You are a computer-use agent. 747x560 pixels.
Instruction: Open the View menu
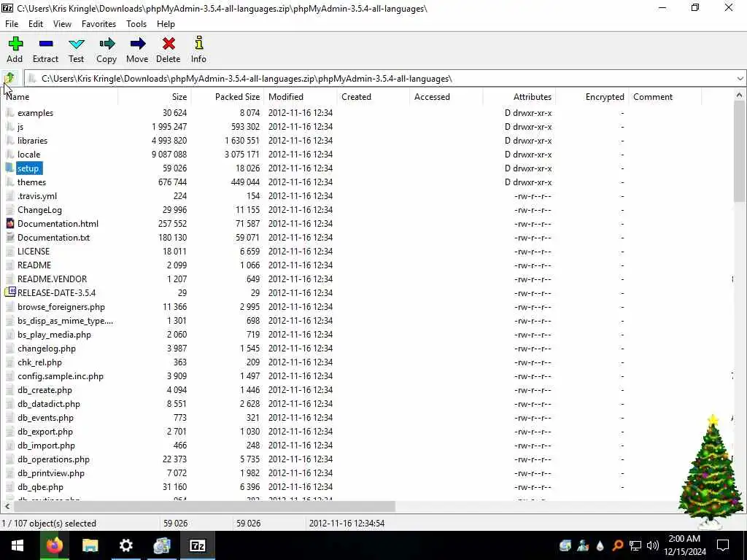[x=62, y=24]
